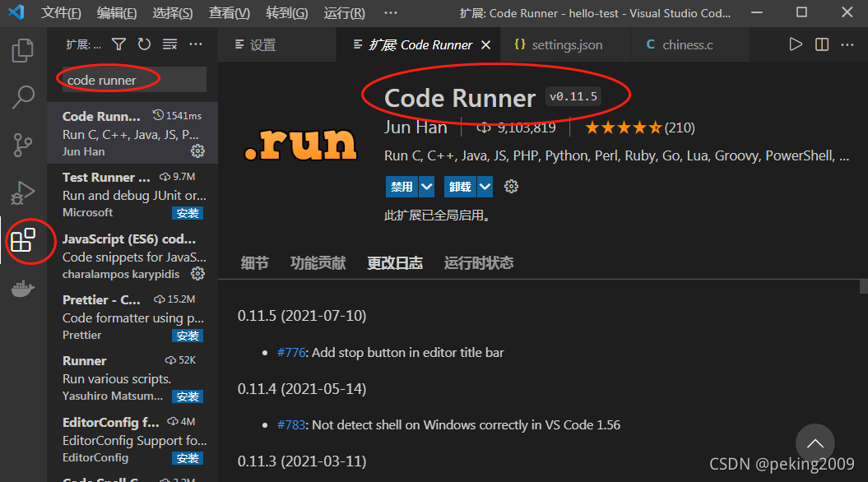Open the 查看(V) menu
The height and width of the screenshot is (482, 868).
pyautogui.click(x=230, y=12)
